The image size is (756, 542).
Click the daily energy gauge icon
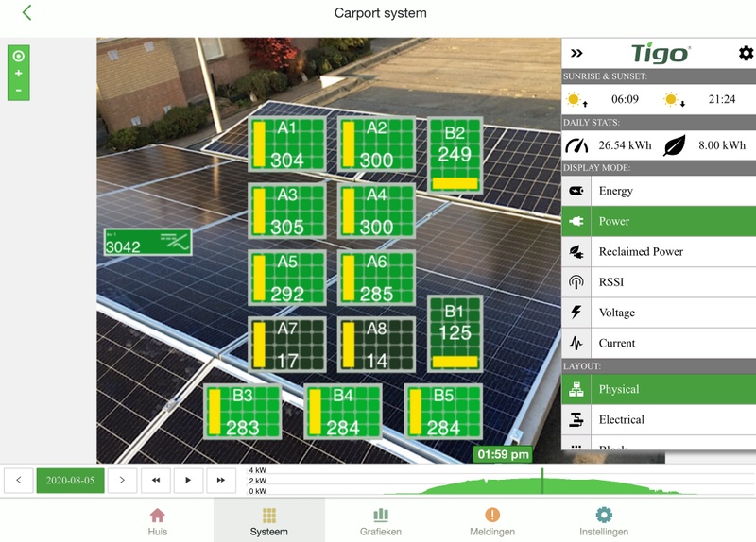coord(576,145)
